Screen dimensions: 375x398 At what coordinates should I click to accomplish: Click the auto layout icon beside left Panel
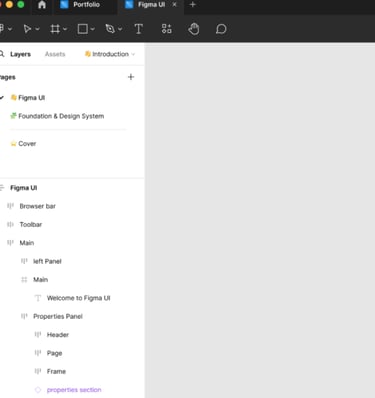point(24,261)
